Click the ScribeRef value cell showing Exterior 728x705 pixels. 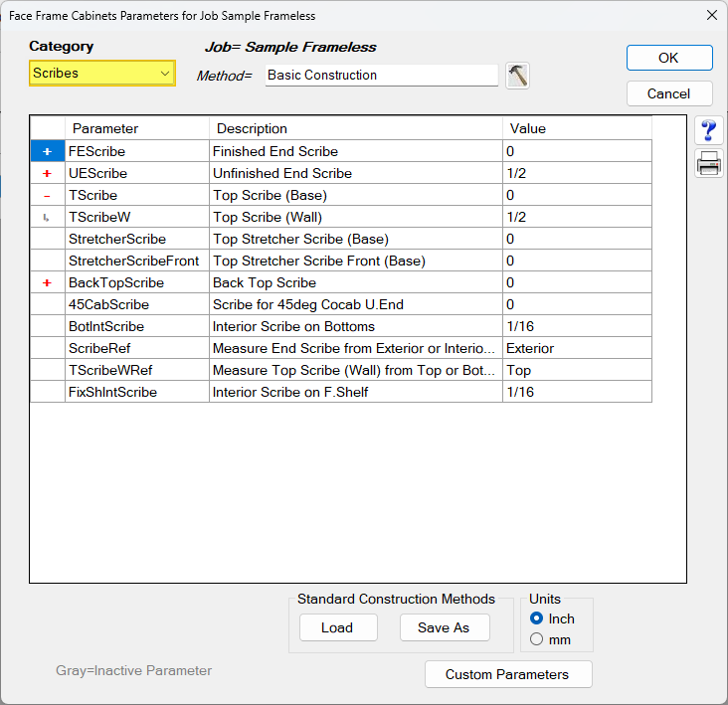577,348
